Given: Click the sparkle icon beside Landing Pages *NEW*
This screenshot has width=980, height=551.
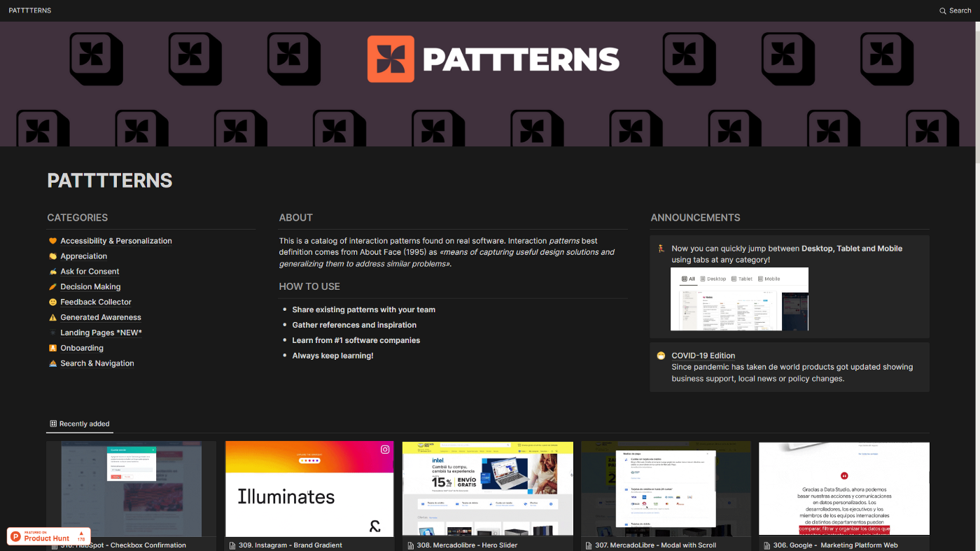Looking at the screenshot, I should (52, 333).
